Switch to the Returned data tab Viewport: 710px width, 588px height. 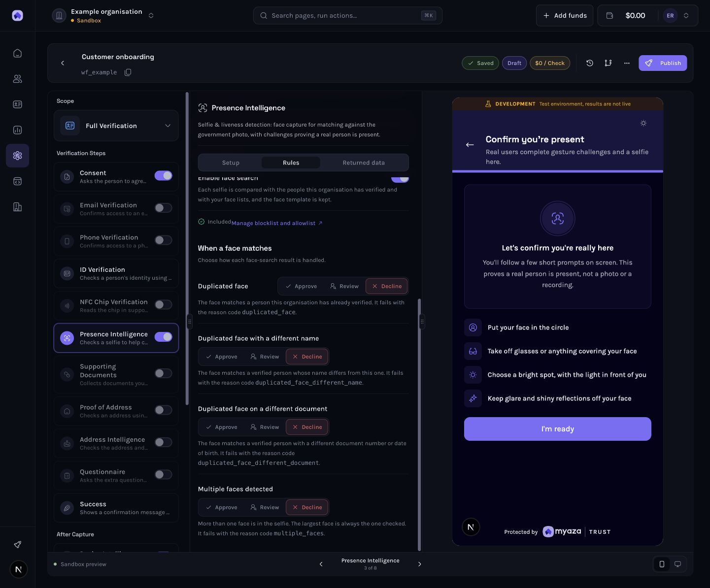point(364,163)
